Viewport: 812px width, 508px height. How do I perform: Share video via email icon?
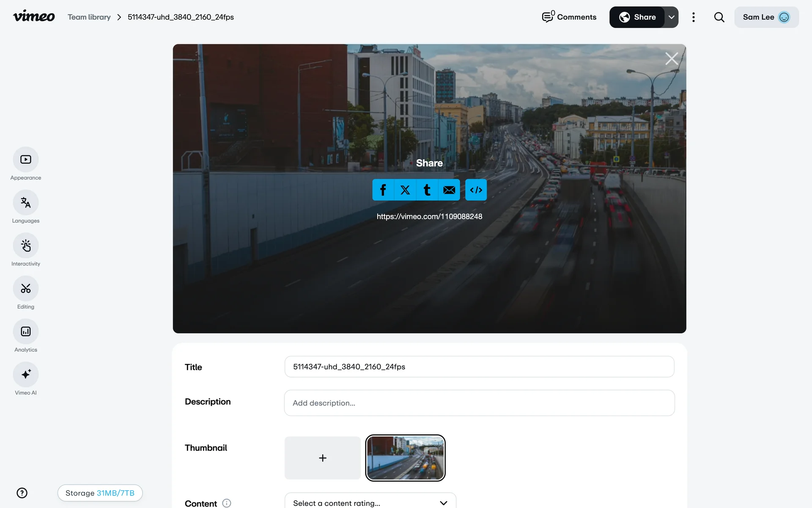pos(449,190)
